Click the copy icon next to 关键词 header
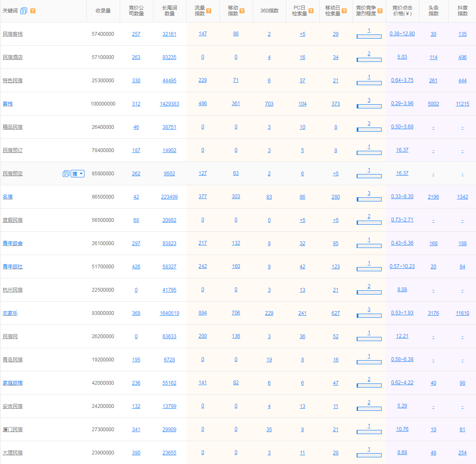The width and height of the screenshot is (476, 464). [24, 11]
